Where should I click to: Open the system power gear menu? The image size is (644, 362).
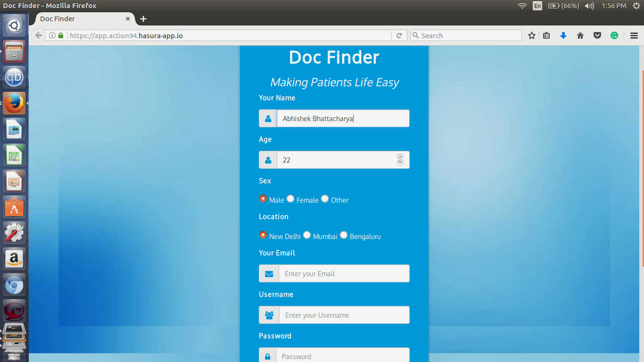click(636, 6)
